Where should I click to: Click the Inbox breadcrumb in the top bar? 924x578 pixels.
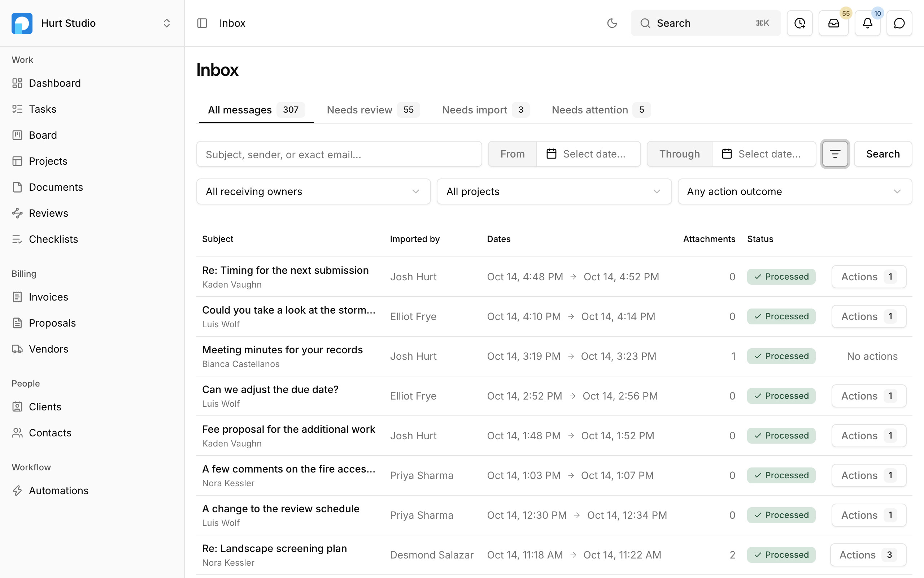point(232,23)
